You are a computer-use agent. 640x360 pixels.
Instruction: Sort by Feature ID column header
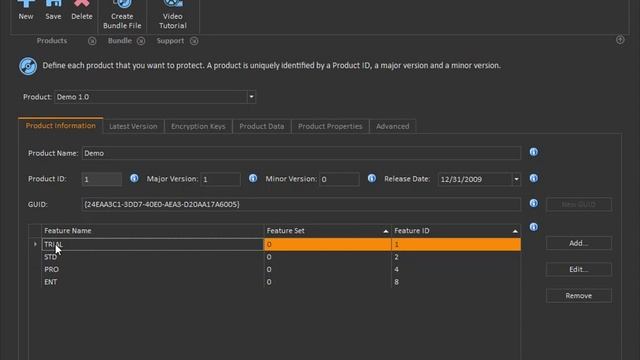pos(456,231)
